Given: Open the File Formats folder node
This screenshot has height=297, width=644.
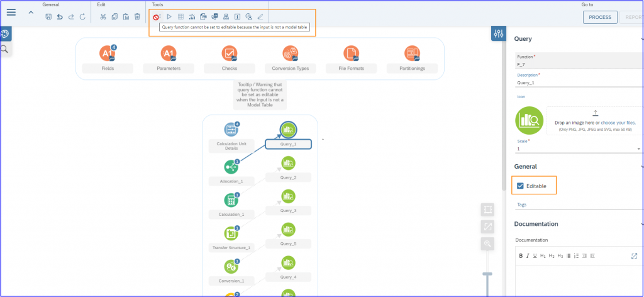Looking at the screenshot, I should click(352, 53).
